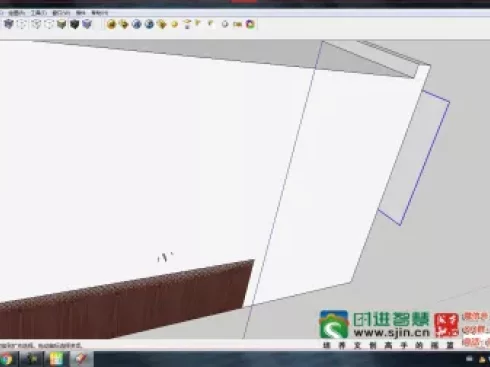Toggle monochrome style lavender cube icon
This screenshot has width=490, height=367.
click(x=87, y=24)
